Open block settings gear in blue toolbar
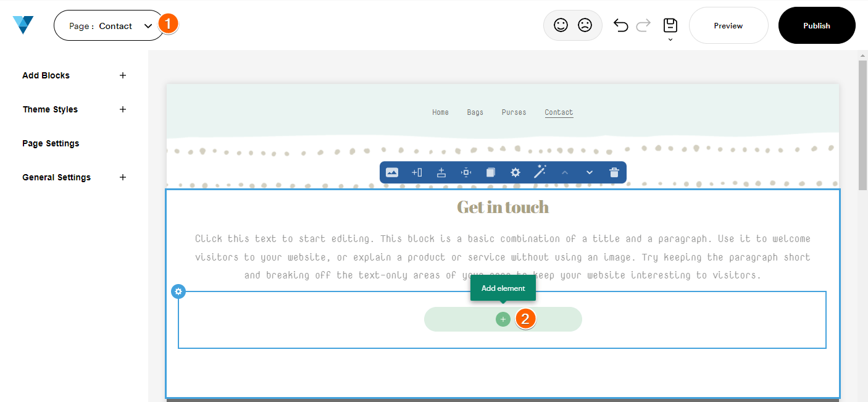The width and height of the screenshot is (868, 402). point(515,172)
